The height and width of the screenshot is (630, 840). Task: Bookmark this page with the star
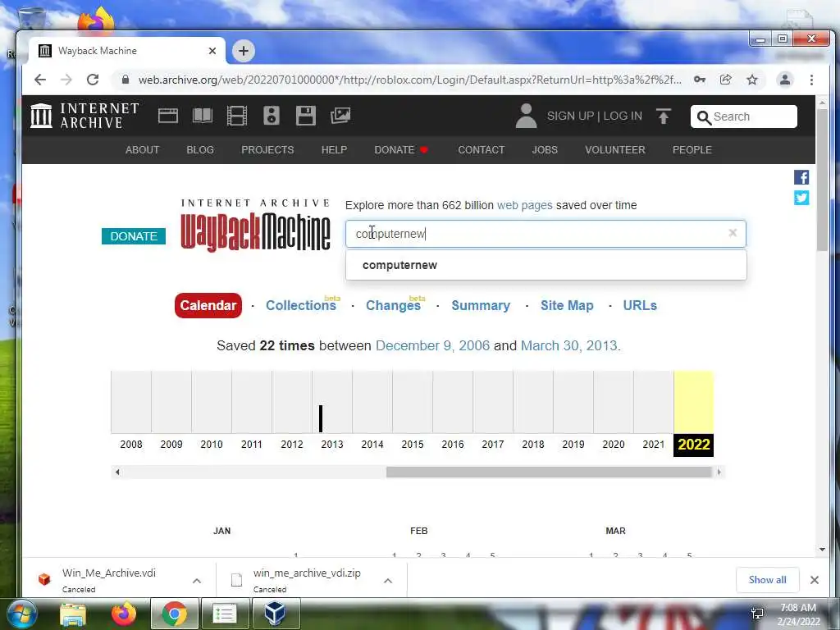tap(752, 80)
